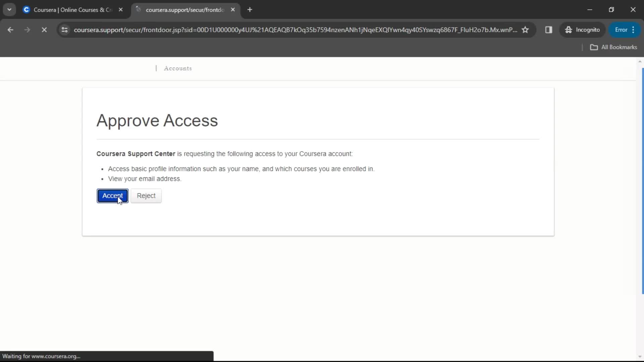Close the coursera.support tab

[233, 10]
